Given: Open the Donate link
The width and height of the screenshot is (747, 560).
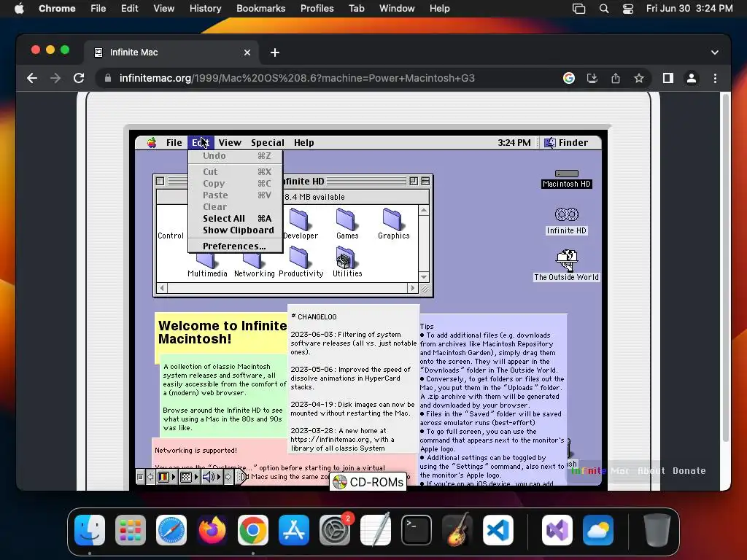Looking at the screenshot, I should pos(689,470).
